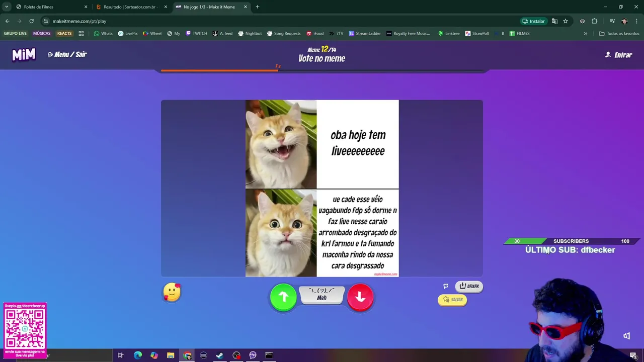
Task: Open the apps grid bookmark icon
Action: (81, 34)
